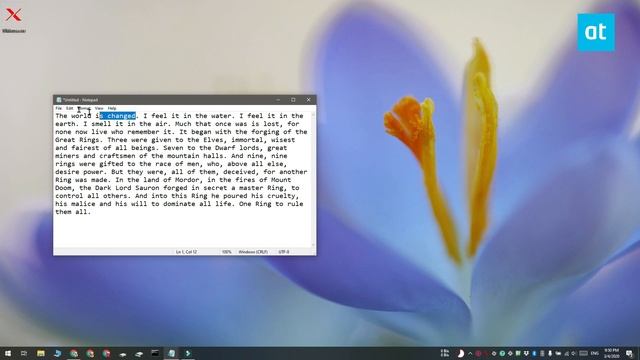Switch to the Notepad taskbar icon
The width and height of the screenshot is (640, 360).
[x=171, y=353]
